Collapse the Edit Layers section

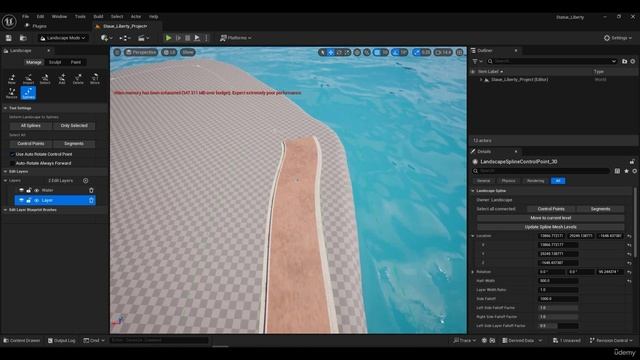pyautogui.click(x=5, y=171)
